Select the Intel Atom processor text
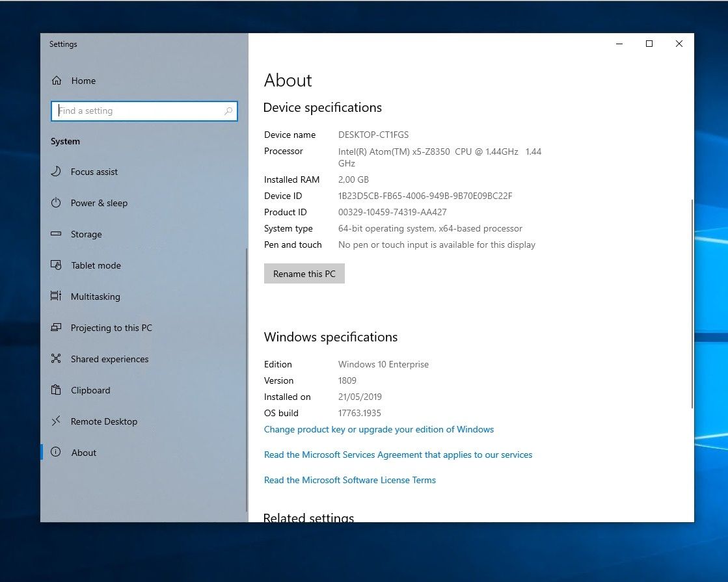 pyautogui.click(x=440, y=157)
